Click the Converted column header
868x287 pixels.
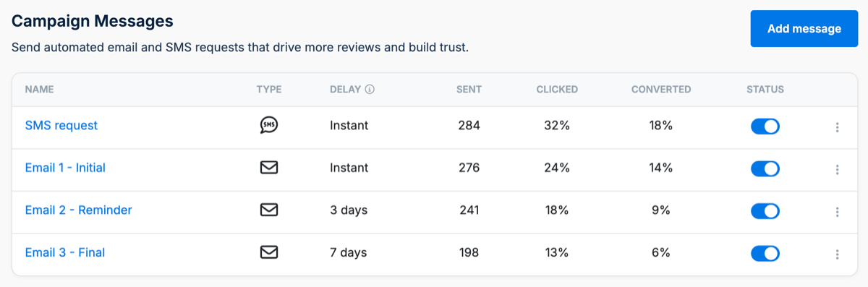point(661,90)
